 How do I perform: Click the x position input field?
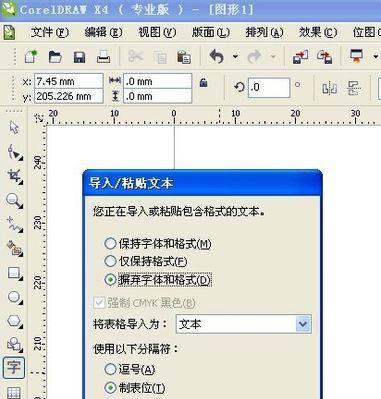[x=69, y=81]
